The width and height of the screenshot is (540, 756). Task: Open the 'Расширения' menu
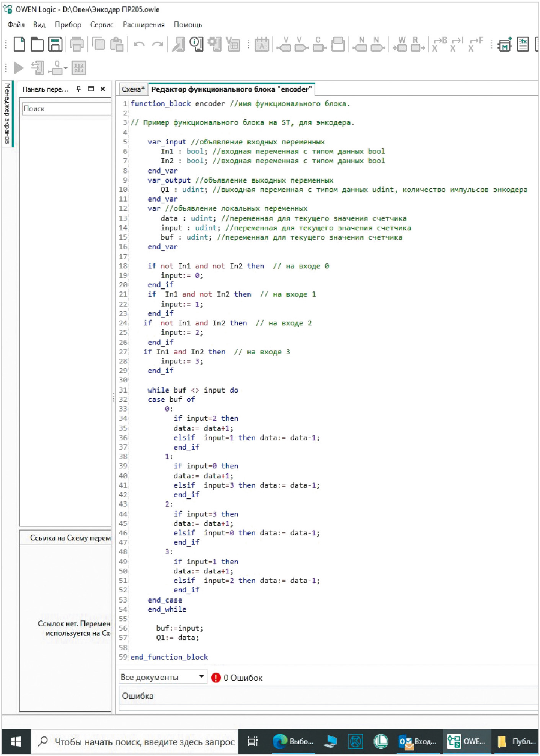[x=144, y=25]
